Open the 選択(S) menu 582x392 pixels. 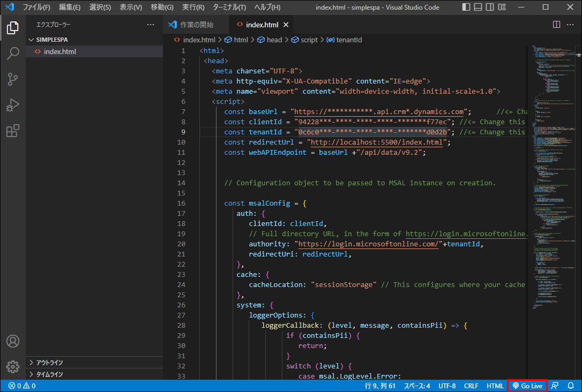[x=100, y=7]
